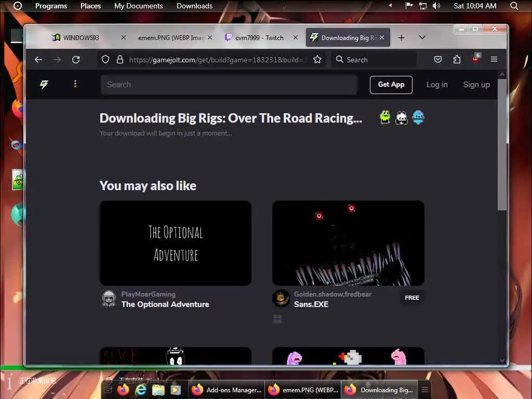The height and width of the screenshot is (399, 532).
Task: Click the FREE price tag on Sans.EXE
Action: pos(412,298)
